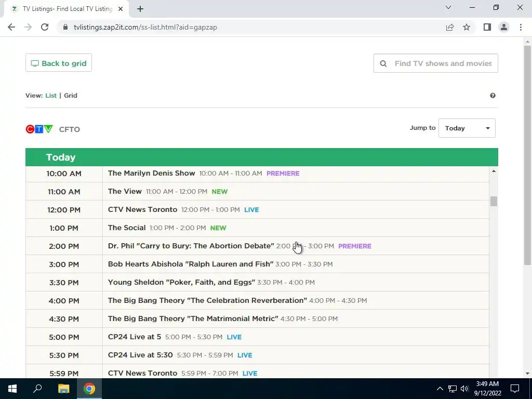This screenshot has height=399, width=532.
Task: Open Dr. Phil Carry to Bury listing
Action: [191, 246]
